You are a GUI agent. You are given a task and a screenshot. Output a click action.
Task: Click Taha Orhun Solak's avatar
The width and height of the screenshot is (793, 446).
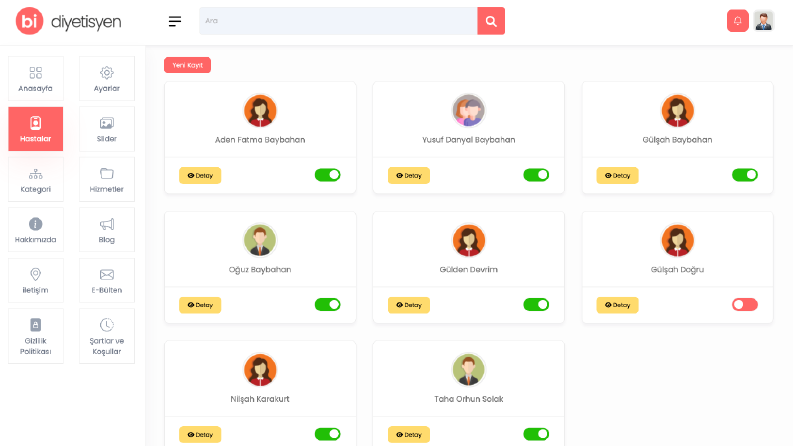click(x=469, y=370)
